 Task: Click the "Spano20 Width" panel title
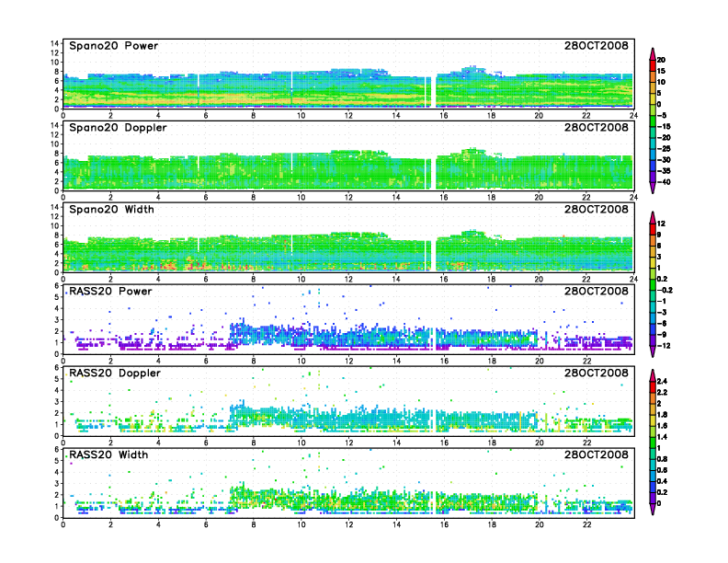(x=111, y=210)
